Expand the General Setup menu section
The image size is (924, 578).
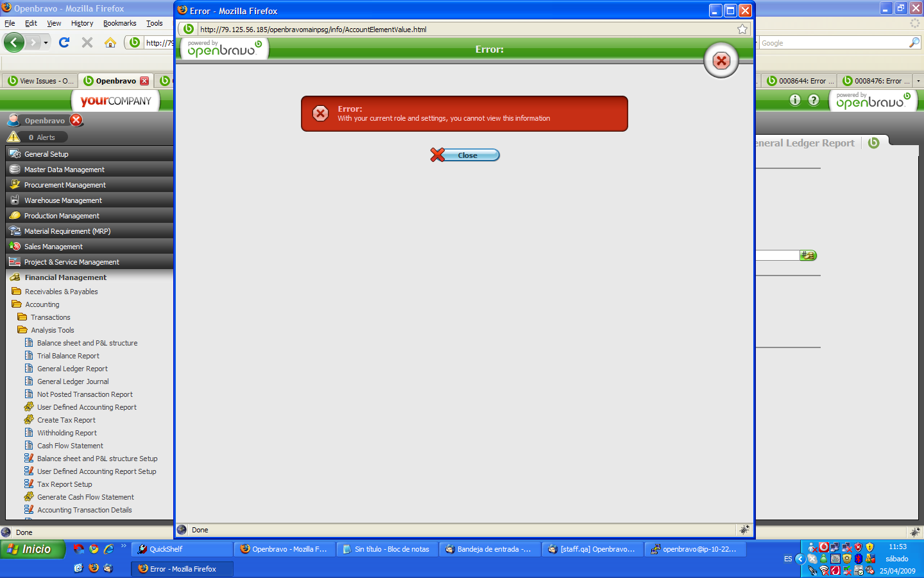click(46, 154)
